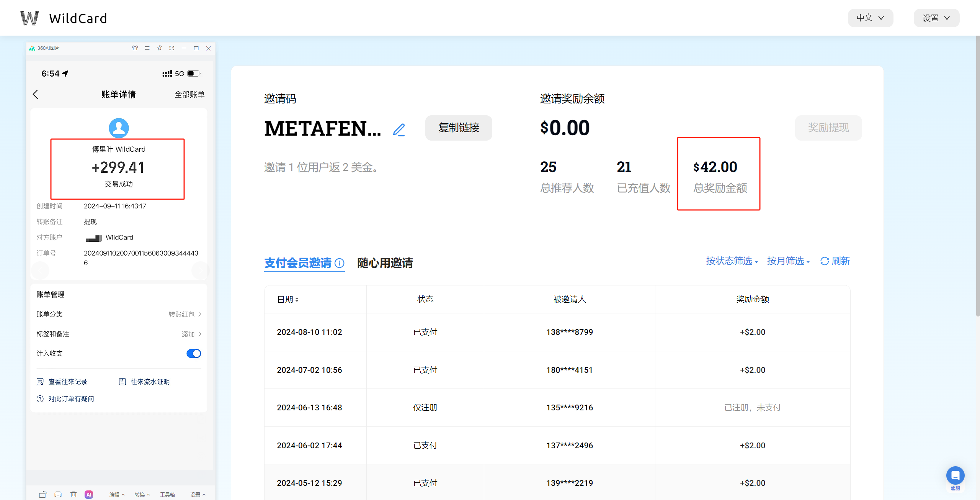
Task: Expand the 按状态筛选 filter
Action: (732, 261)
